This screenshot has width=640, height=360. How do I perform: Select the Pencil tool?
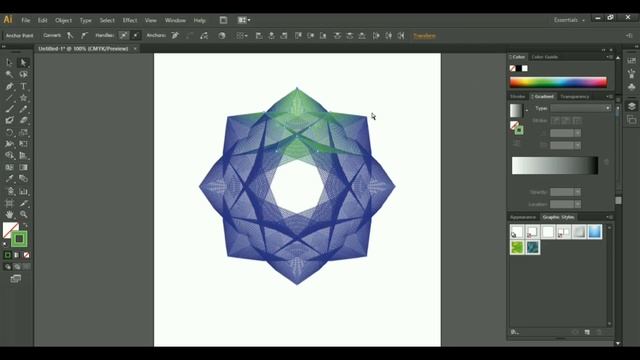(x=23, y=109)
